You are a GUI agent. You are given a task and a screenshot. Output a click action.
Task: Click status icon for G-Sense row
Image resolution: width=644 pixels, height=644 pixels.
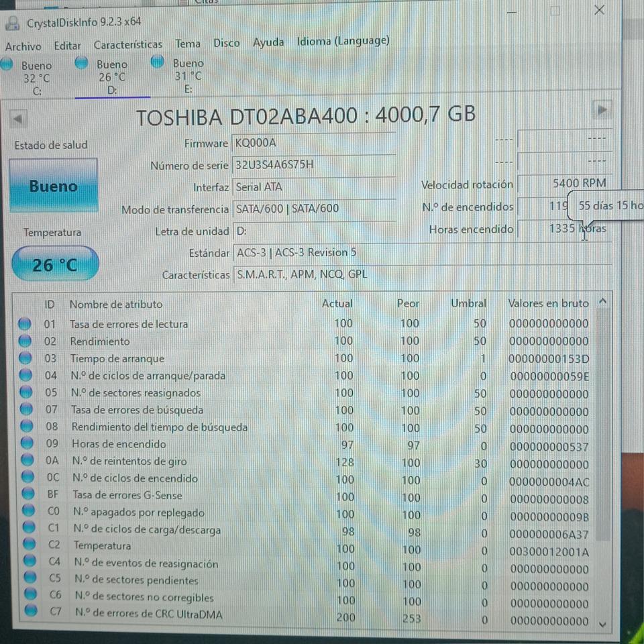(x=28, y=493)
